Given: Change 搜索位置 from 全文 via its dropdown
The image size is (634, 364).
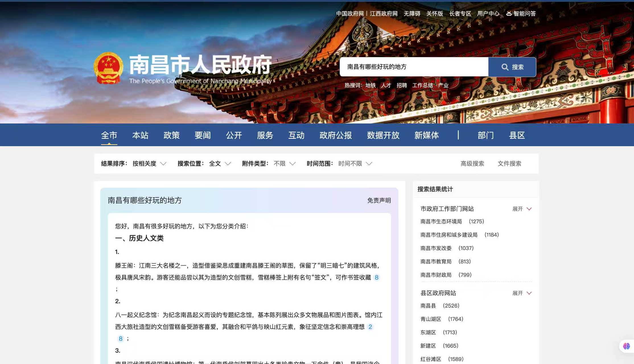Looking at the screenshot, I should (x=220, y=164).
